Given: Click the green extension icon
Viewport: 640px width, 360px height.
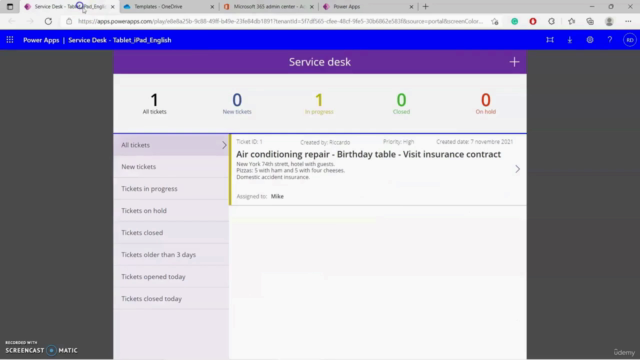Looking at the screenshot, I should coord(515,21).
